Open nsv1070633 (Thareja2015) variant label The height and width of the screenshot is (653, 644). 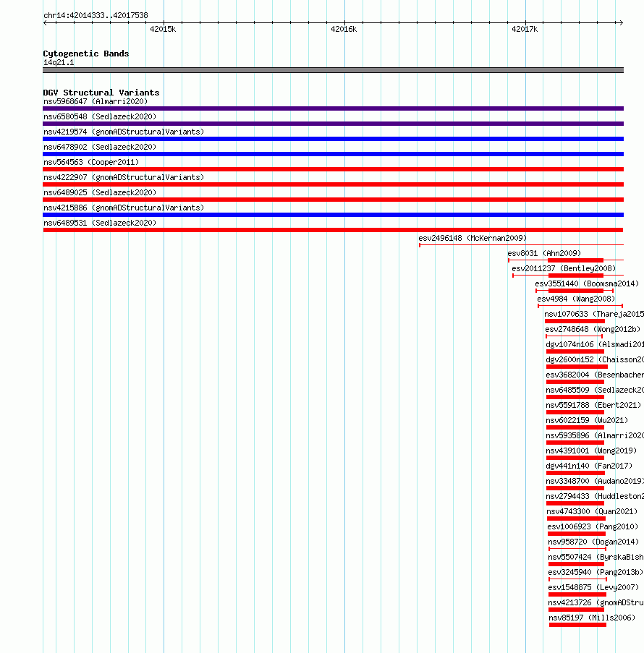tap(594, 314)
